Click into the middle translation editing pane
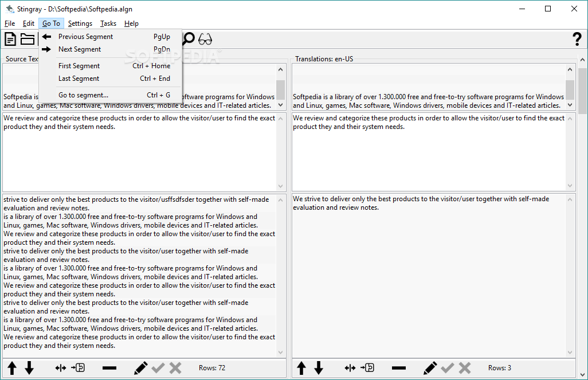This screenshot has width=588, height=380. pyautogui.click(x=429, y=152)
